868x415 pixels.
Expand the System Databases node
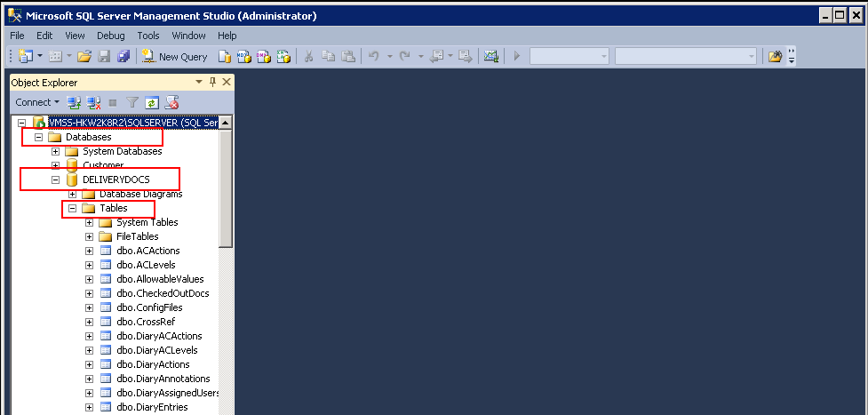click(55, 151)
